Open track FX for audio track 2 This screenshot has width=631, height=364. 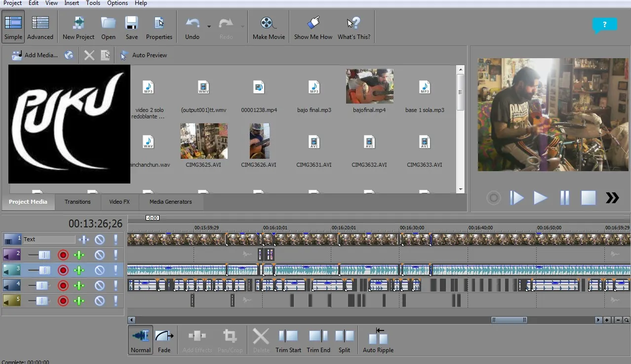[79, 255]
